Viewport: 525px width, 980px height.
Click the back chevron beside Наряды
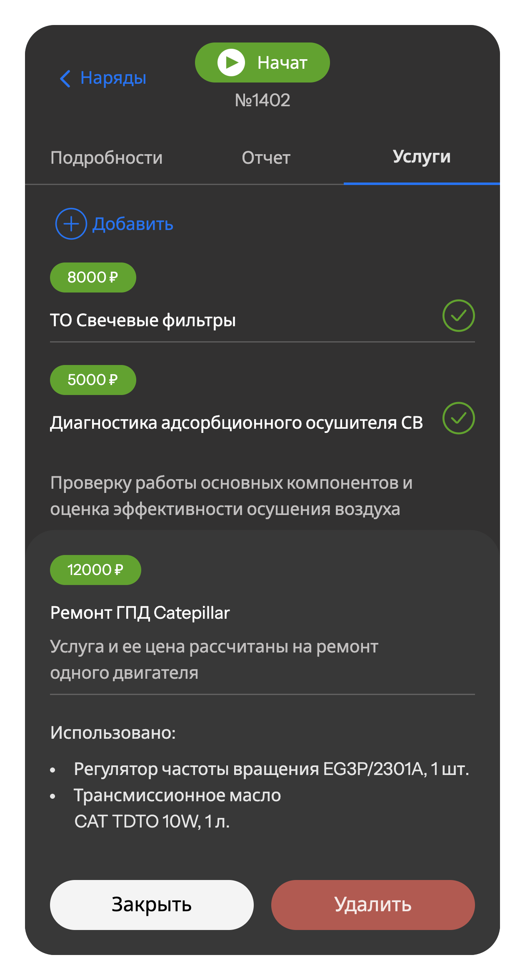point(65,78)
